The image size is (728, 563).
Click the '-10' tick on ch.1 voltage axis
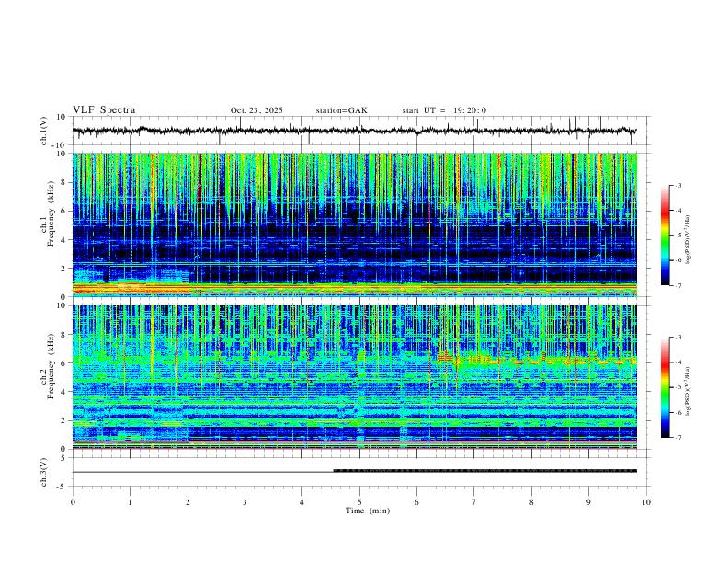59,145
